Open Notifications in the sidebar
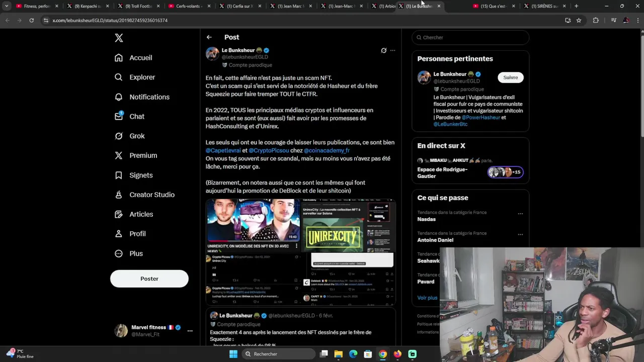This screenshot has width=644, height=362. pyautogui.click(x=142, y=97)
